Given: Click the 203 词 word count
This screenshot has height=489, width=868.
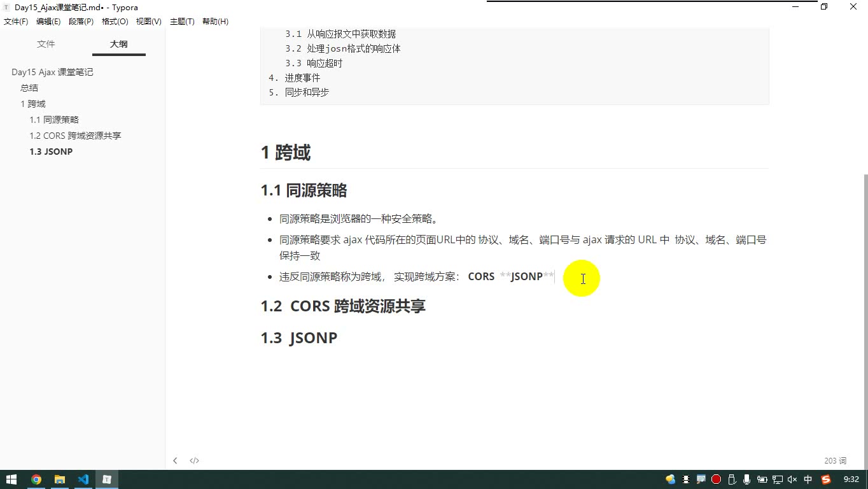Looking at the screenshot, I should click(x=835, y=460).
